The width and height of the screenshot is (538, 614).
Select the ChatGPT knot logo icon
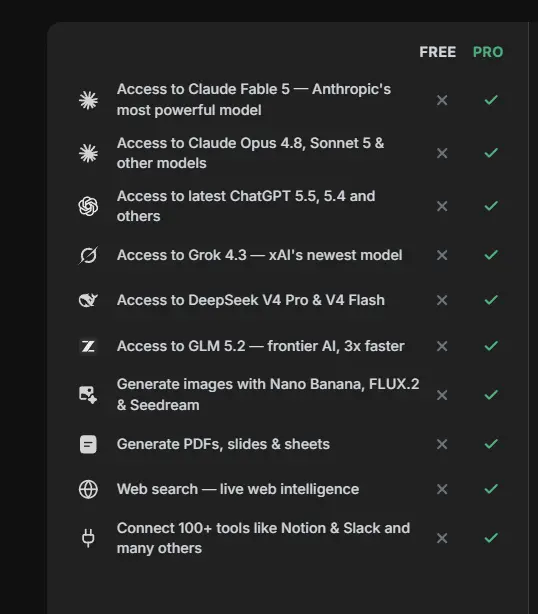click(x=88, y=206)
